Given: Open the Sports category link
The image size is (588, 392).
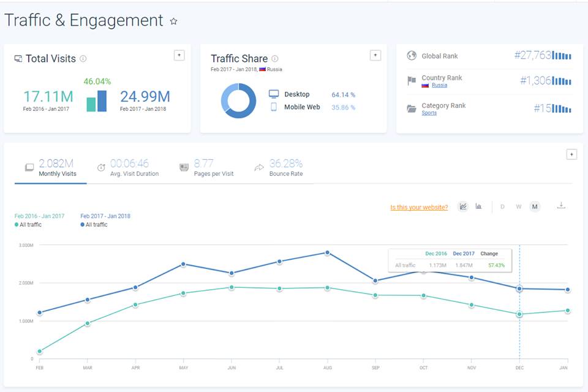Looking at the screenshot, I should [429, 113].
